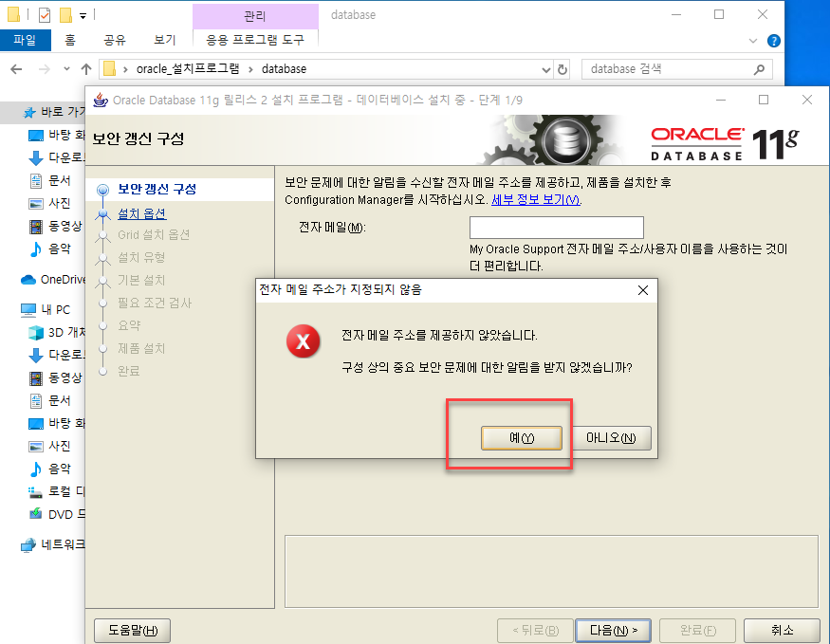Open 다운로드 under quick access
This screenshot has height=644, width=830.
[x=55, y=157]
